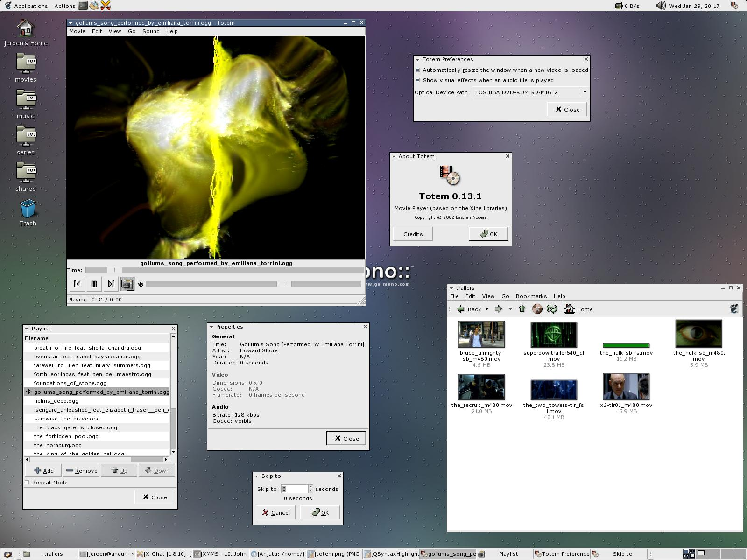Toggle the playlist button in Totem controls
Image resolution: width=747 pixels, height=560 pixels.
(x=127, y=284)
